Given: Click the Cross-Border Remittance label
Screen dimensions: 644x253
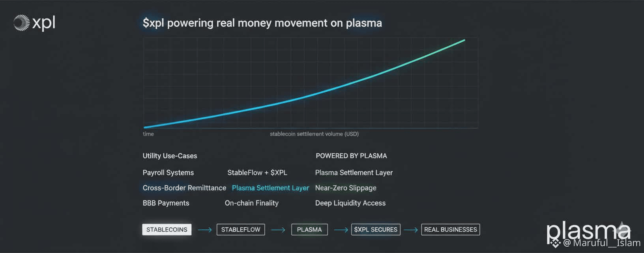Looking at the screenshot, I should [x=184, y=188].
